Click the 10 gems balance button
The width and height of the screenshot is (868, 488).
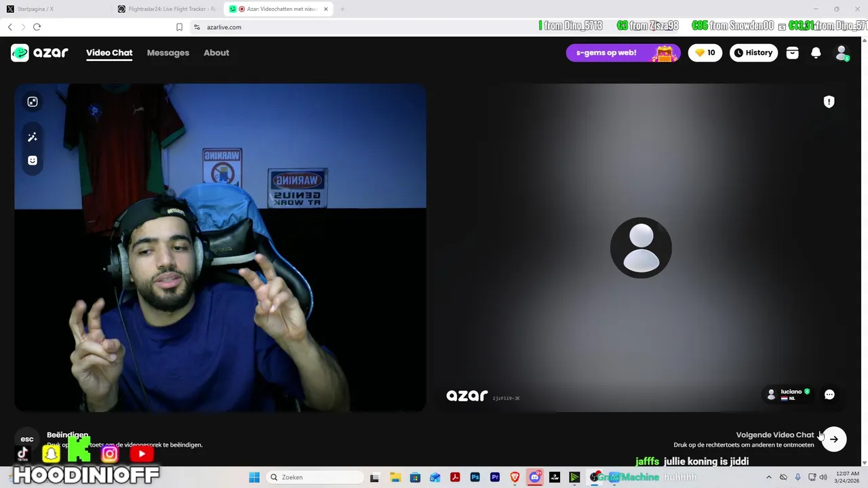(x=705, y=53)
